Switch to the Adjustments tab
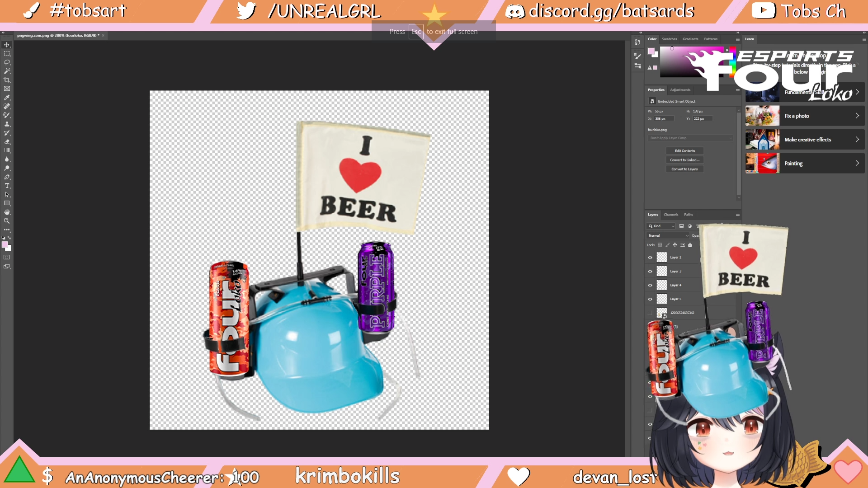This screenshot has height=488, width=868. [680, 90]
